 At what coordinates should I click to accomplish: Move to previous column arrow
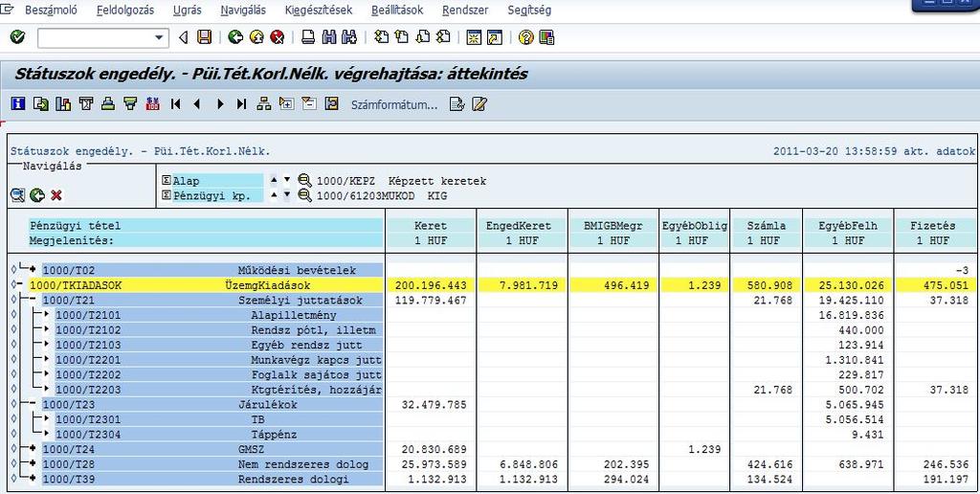coord(197,103)
